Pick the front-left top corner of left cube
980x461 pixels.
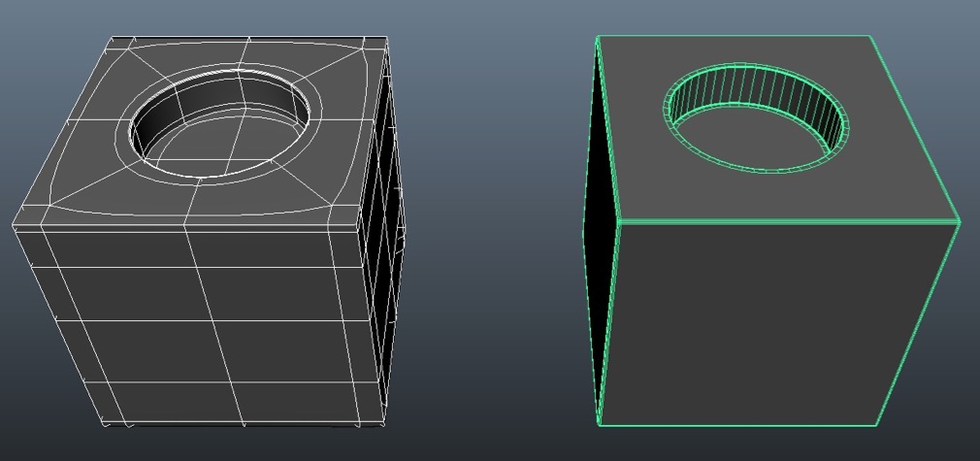[x=13, y=226]
